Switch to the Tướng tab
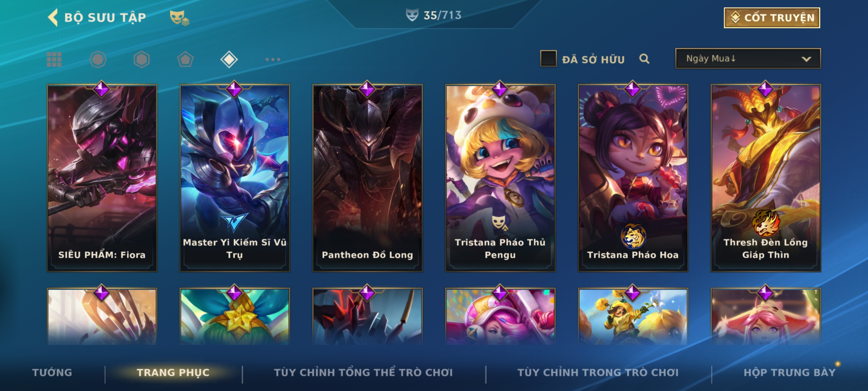The width and height of the screenshot is (868, 391). (x=52, y=373)
